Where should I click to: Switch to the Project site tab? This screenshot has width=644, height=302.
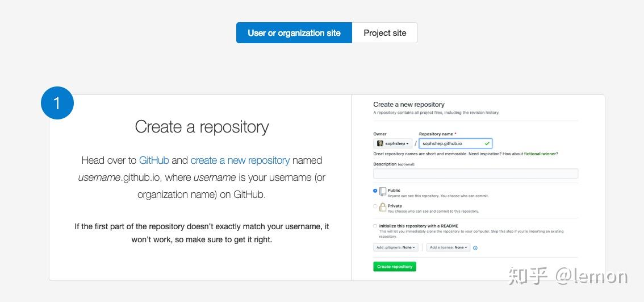385,33
